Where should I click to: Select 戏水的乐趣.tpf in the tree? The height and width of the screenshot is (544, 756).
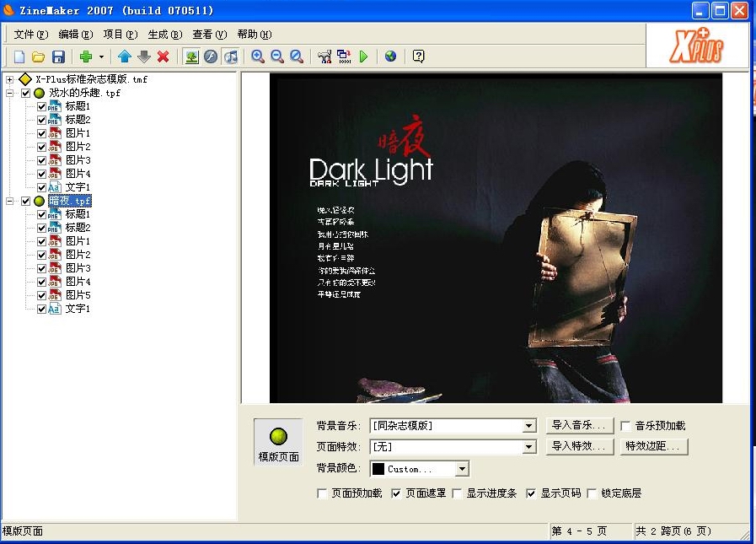point(84,93)
